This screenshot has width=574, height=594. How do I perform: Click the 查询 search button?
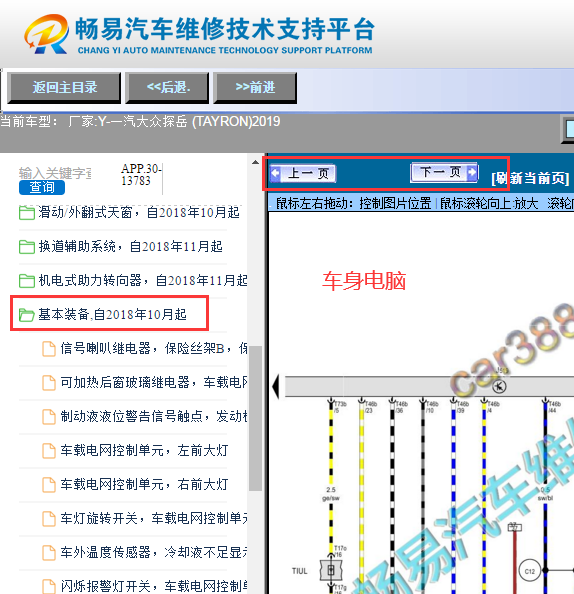pos(42,187)
